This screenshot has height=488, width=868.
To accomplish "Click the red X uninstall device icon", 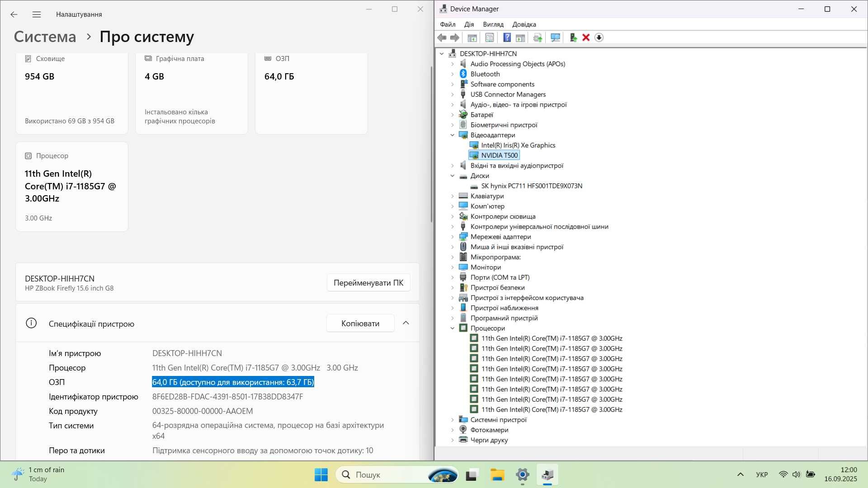I will 586,38.
